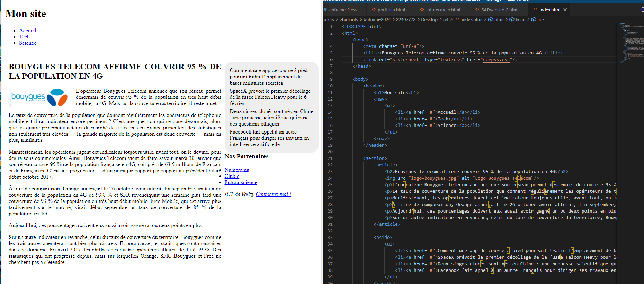Screen dimensions: 644x284
Task: Click line number 6 in the editor gutter
Action: coord(331,59)
